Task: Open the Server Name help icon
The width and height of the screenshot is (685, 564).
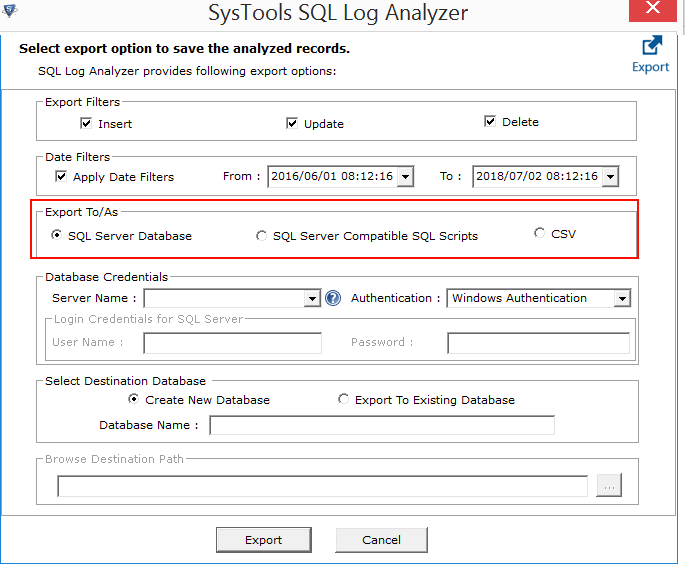Action: tap(333, 298)
